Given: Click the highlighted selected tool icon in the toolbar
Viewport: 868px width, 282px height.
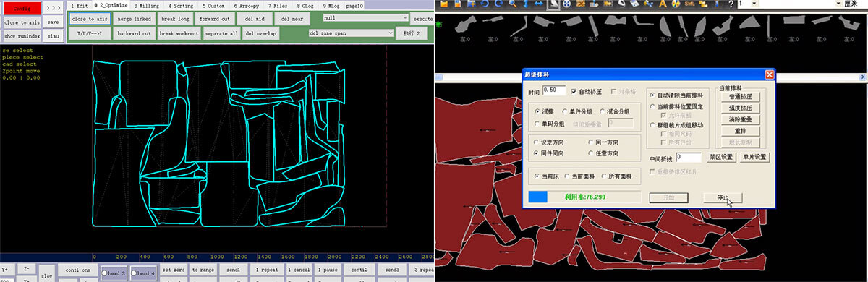Looking at the screenshot, I should (553, 4).
